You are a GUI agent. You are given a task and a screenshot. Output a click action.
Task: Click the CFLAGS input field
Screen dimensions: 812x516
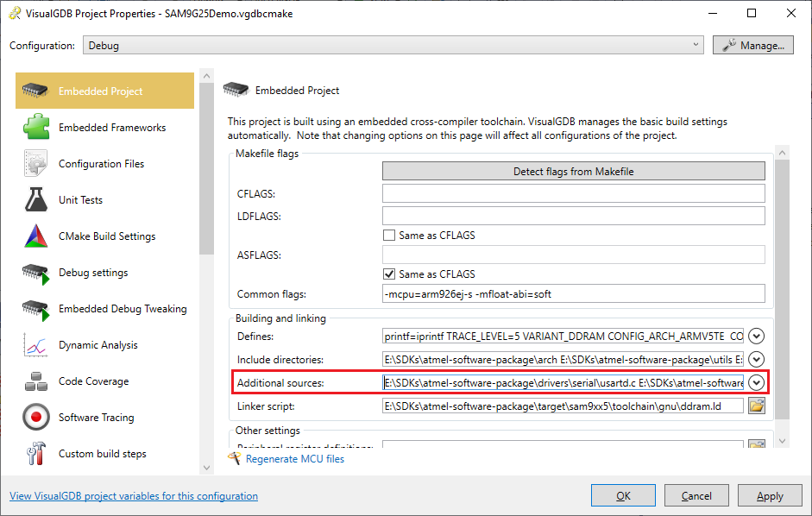(573, 193)
